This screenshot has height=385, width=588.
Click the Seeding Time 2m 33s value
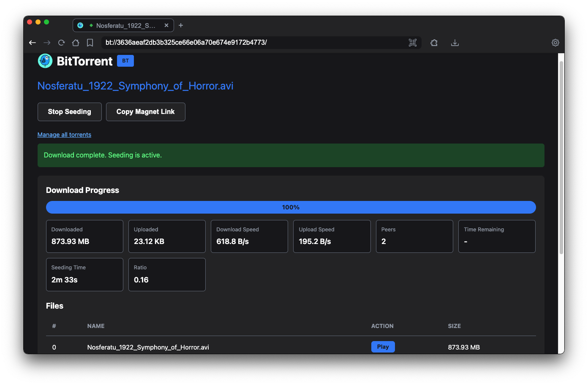[x=65, y=280]
